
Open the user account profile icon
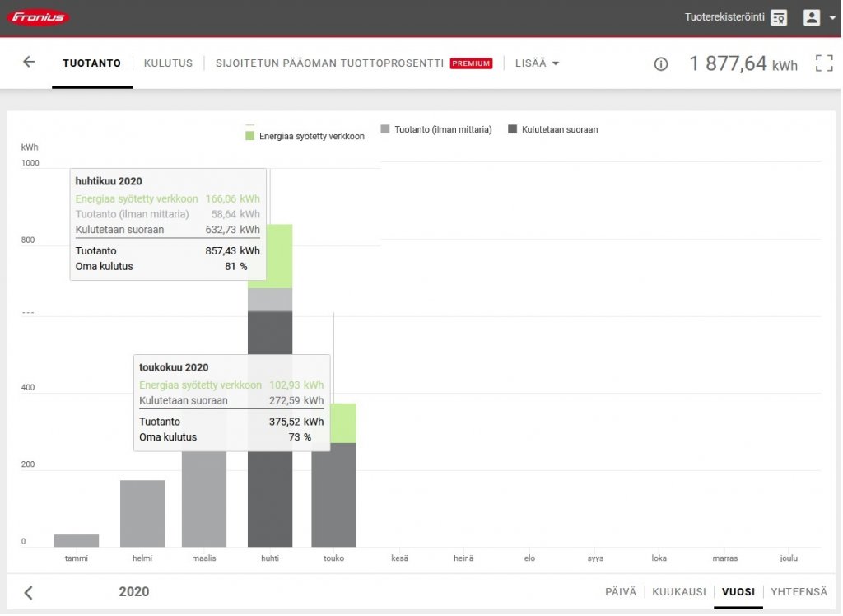[x=812, y=17]
